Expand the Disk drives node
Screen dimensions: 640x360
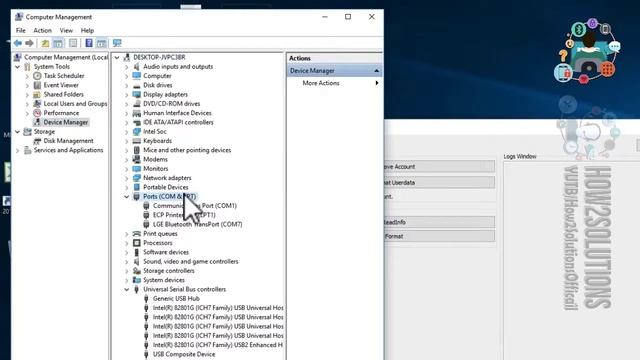pyautogui.click(x=127, y=85)
